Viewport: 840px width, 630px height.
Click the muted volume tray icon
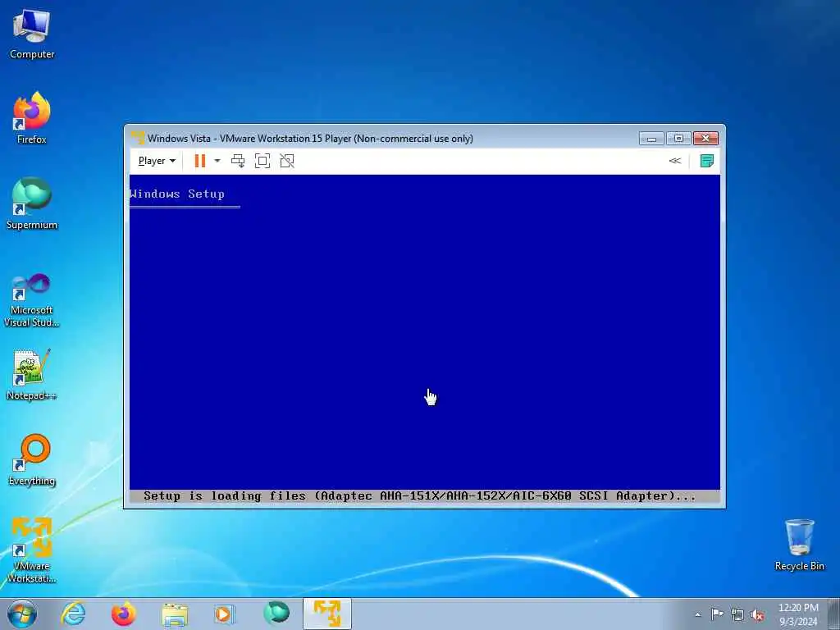click(757, 614)
